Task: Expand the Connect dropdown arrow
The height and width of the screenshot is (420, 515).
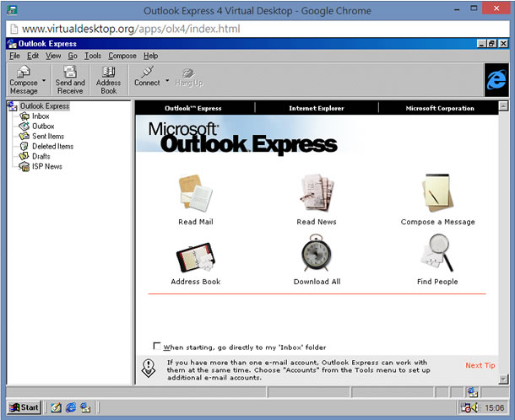Action: pyautogui.click(x=165, y=83)
